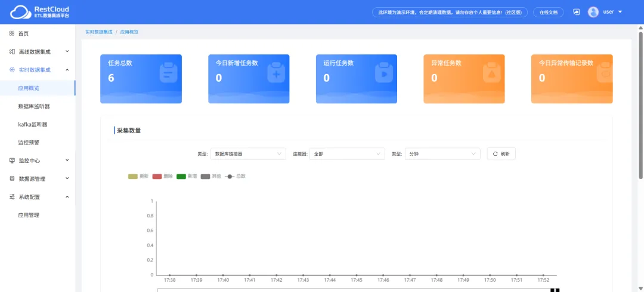Open the 数据库链接器 type dropdown
The height and width of the screenshot is (292, 644).
click(x=248, y=154)
